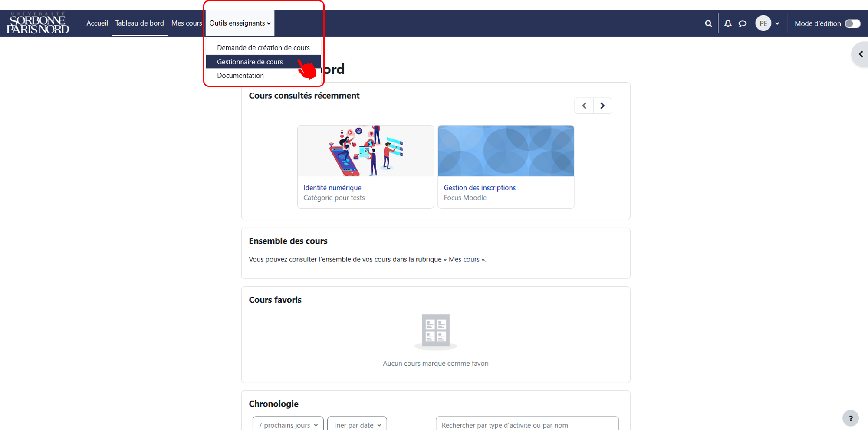Click the Sorbonne Paris Nord logo
868x430 pixels.
pyautogui.click(x=38, y=23)
